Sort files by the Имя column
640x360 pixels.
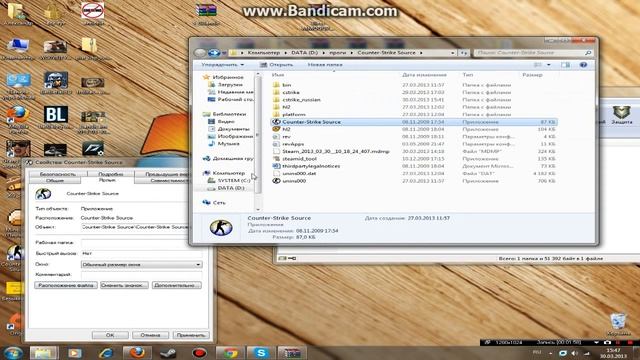pyautogui.click(x=278, y=75)
